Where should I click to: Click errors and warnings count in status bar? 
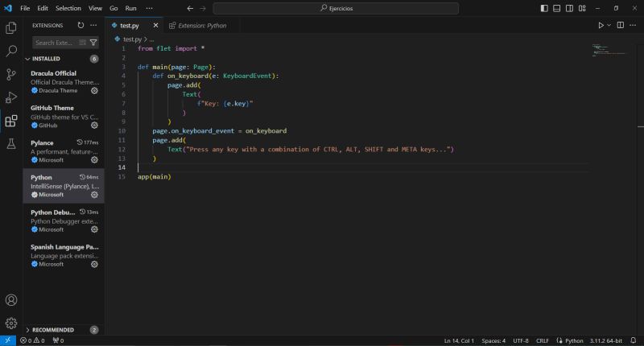click(32, 340)
